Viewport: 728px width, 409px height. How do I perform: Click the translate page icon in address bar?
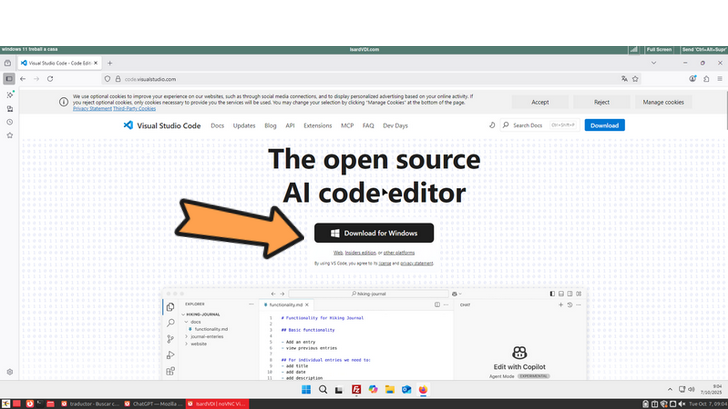tap(624, 78)
